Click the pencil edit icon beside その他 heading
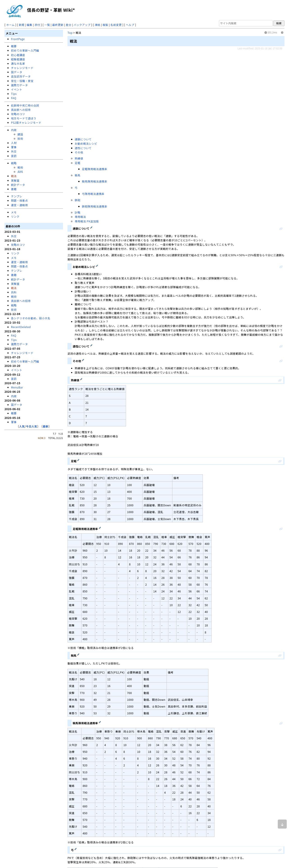 coord(83,360)
